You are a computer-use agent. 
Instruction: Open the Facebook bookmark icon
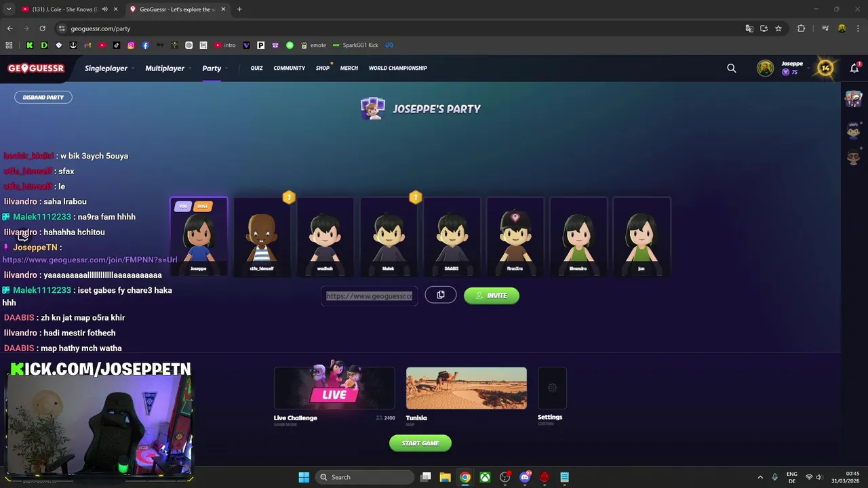pos(146,45)
